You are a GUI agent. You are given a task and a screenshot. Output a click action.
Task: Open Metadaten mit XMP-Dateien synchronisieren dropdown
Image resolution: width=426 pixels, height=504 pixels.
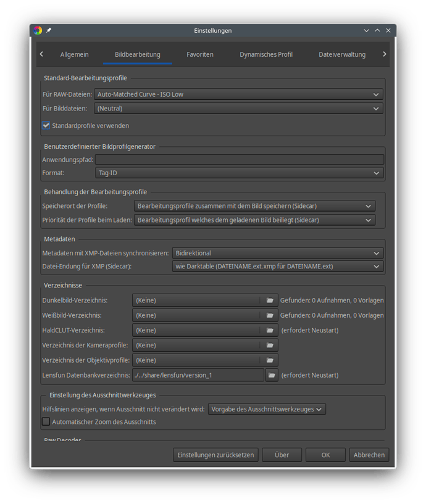point(278,254)
